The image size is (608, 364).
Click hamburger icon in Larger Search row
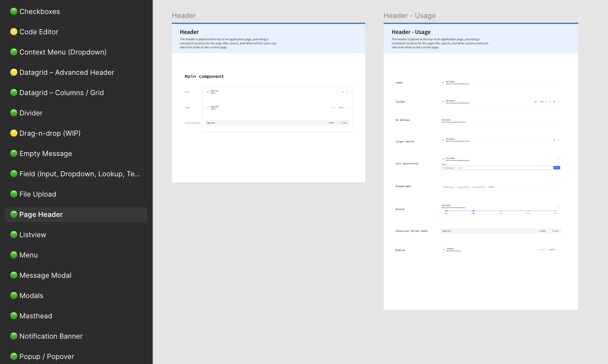point(443,140)
